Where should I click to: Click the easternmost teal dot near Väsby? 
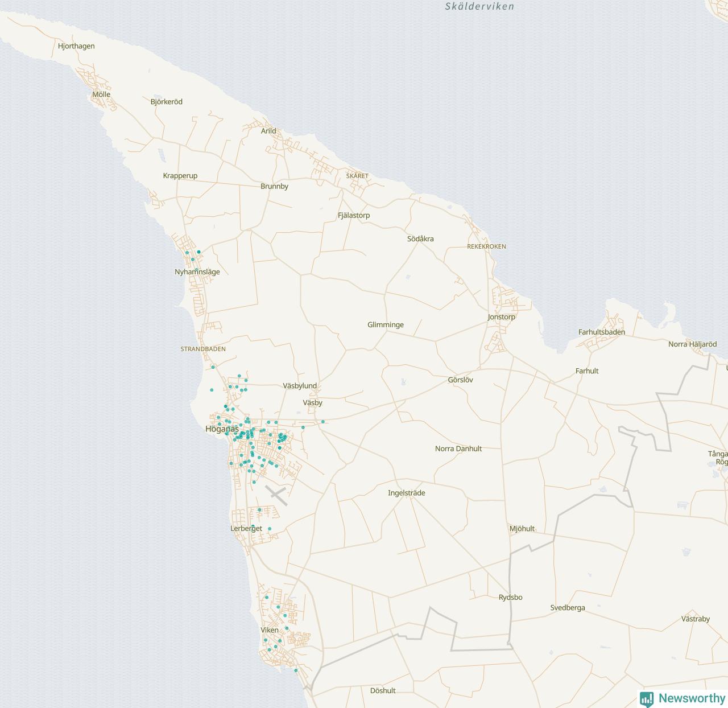(x=323, y=422)
